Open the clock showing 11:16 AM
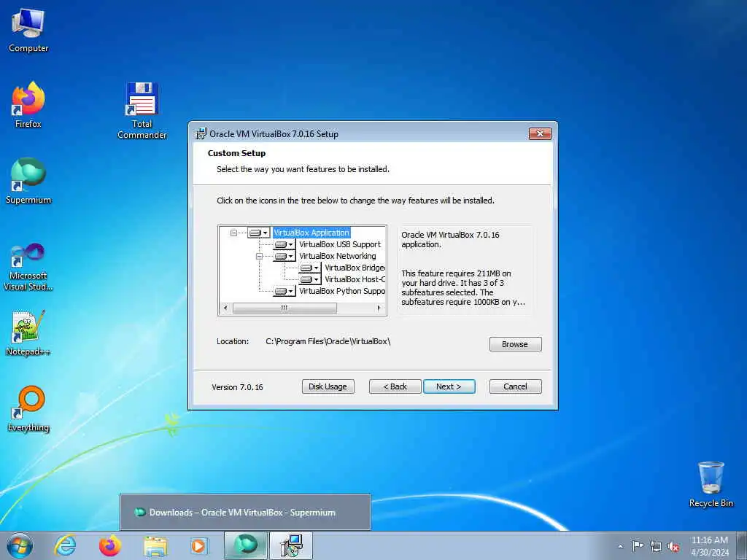The width and height of the screenshot is (747, 560). [709, 545]
